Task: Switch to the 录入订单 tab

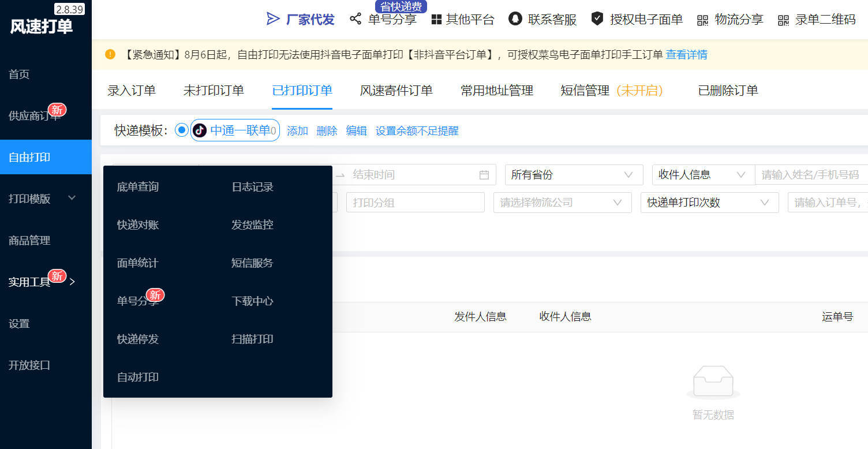Action: point(132,91)
